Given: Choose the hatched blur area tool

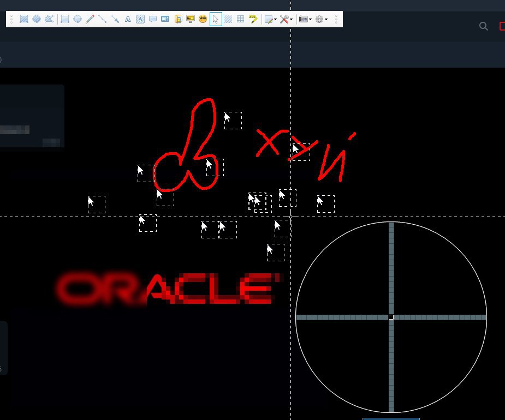Looking at the screenshot, I should (x=228, y=19).
